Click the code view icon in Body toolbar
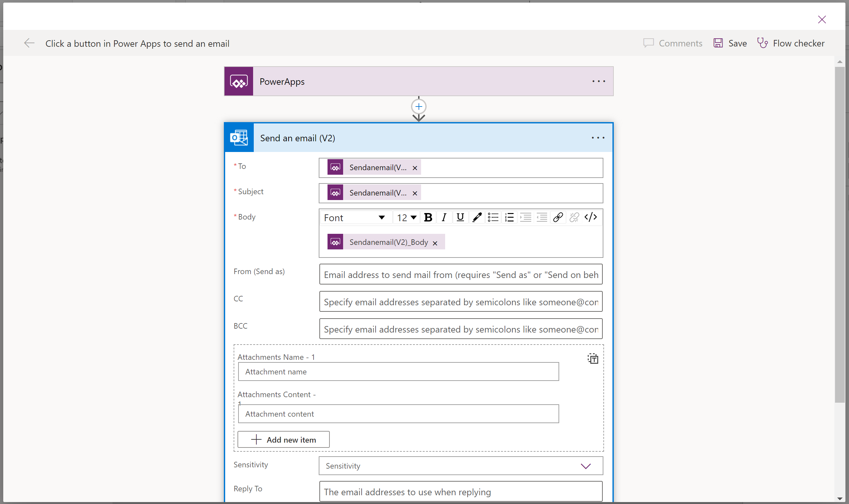The height and width of the screenshot is (504, 849). (590, 217)
